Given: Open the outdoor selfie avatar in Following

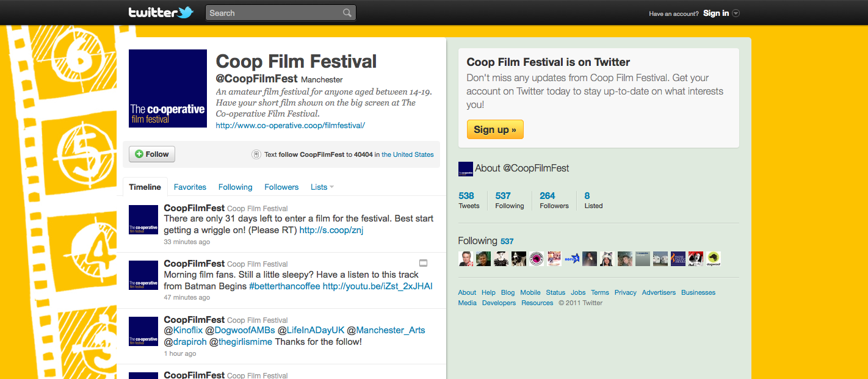Looking at the screenshot, I should click(625, 259).
